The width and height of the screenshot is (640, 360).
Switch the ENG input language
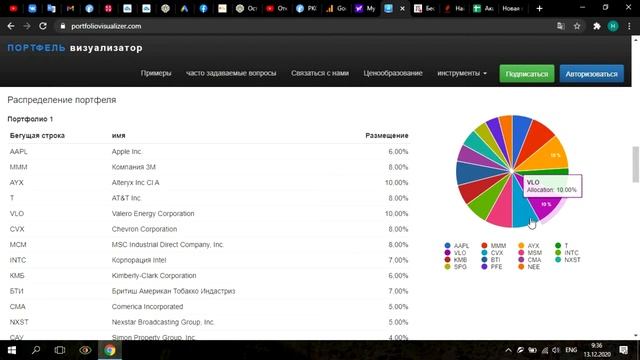(x=571, y=350)
